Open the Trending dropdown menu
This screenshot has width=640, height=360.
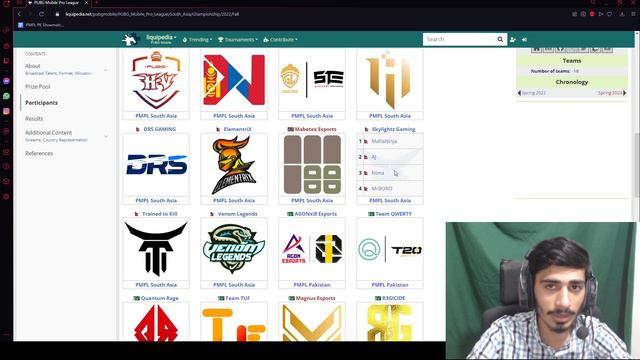[x=197, y=40]
